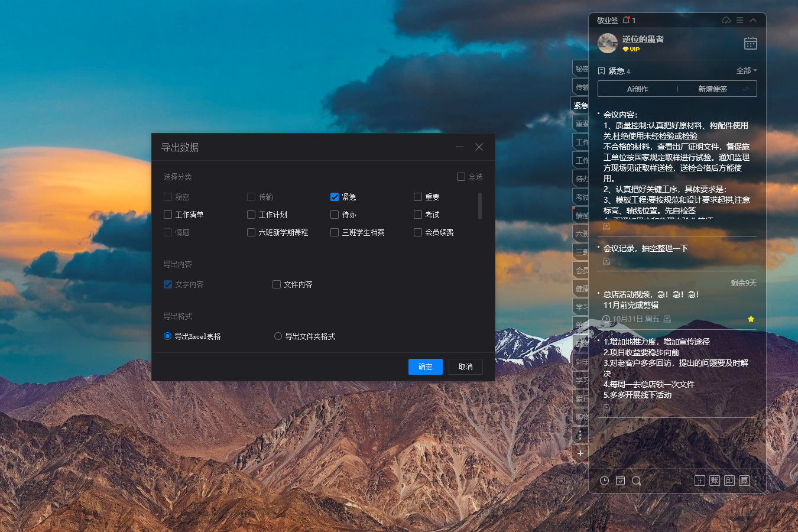The width and height of the screenshot is (798, 532).
Task: Enable the 文件内容 checkbox
Action: [x=277, y=284]
